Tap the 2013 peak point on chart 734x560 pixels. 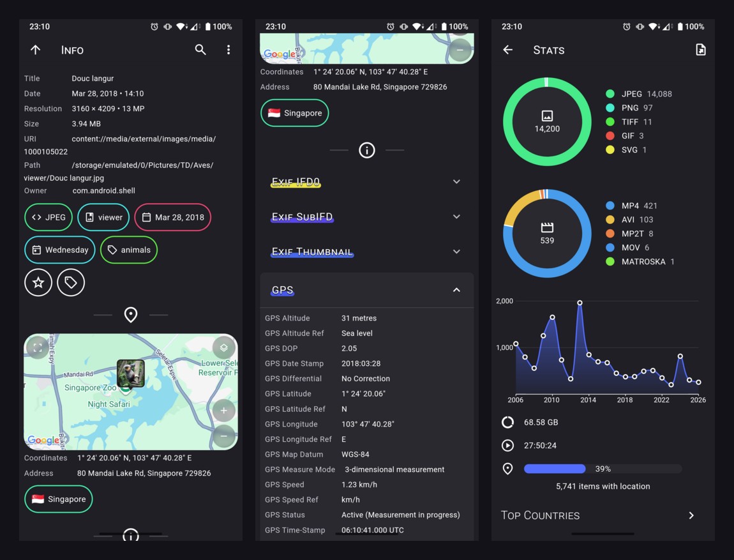580,303
